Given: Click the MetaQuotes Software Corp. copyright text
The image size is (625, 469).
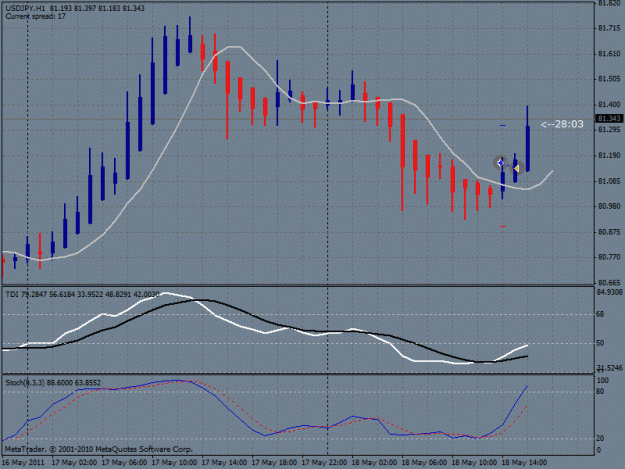Looking at the screenshot, I should pyautogui.click(x=99, y=449).
